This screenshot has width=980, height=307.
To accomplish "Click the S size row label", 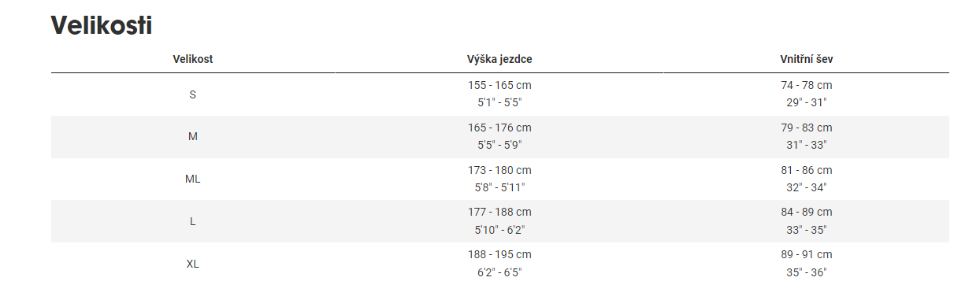I will 192,94.
